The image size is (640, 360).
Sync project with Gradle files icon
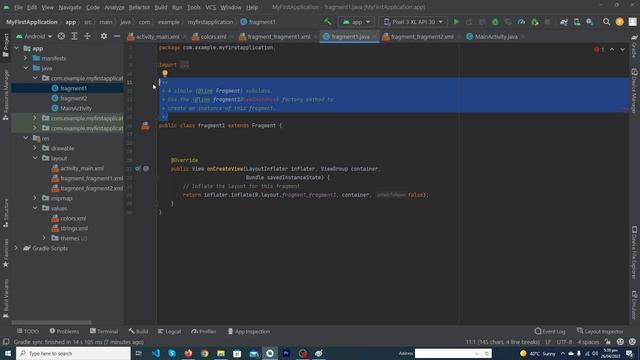(564, 22)
